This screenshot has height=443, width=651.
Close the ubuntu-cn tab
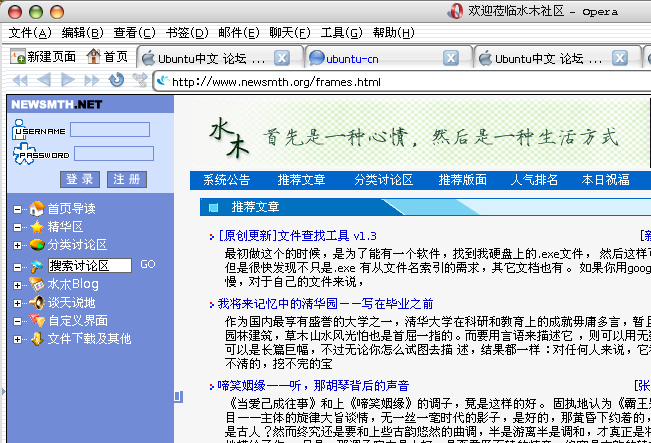tap(451, 58)
